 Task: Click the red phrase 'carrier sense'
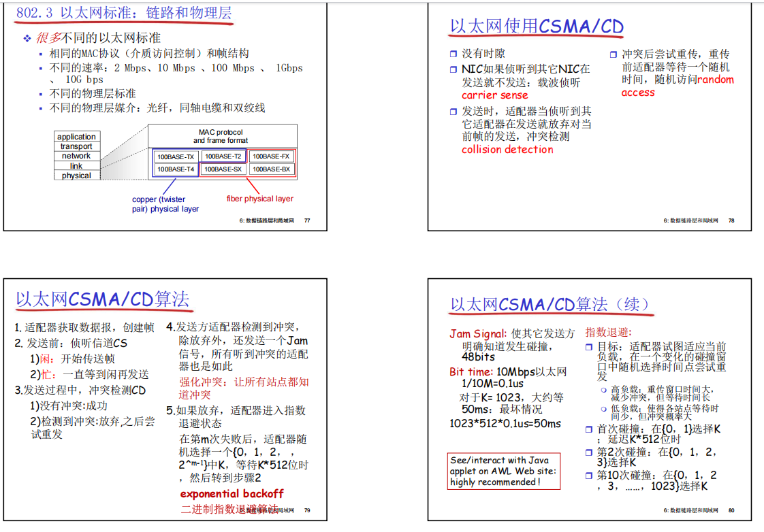click(x=494, y=95)
